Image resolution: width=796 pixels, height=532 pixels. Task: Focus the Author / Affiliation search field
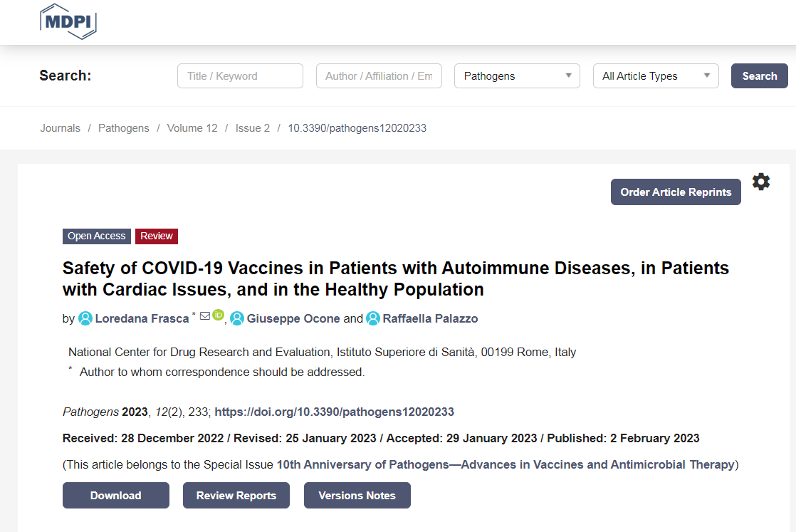click(x=379, y=76)
